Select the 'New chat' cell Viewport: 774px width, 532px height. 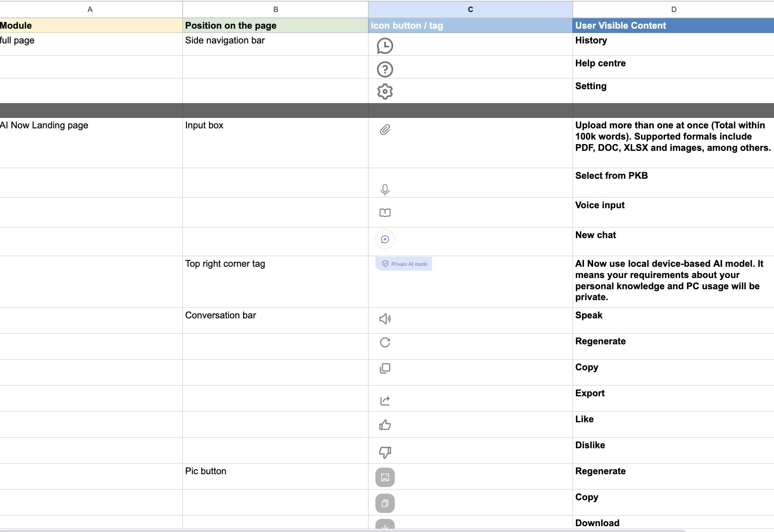pyautogui.click(x=674, y=242)
